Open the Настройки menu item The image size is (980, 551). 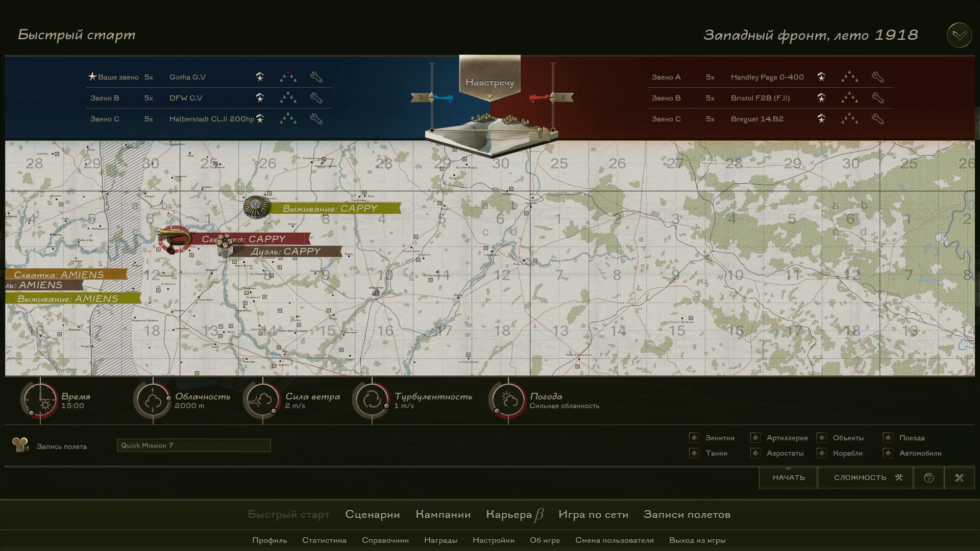(x=493, y=540)
